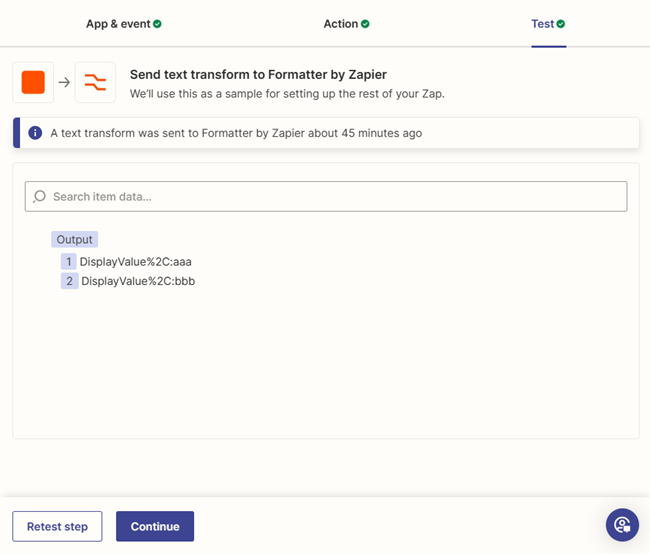This screenshot has width=650, height=554.
Task: Click the Retest step button
Action: (57, 526)
